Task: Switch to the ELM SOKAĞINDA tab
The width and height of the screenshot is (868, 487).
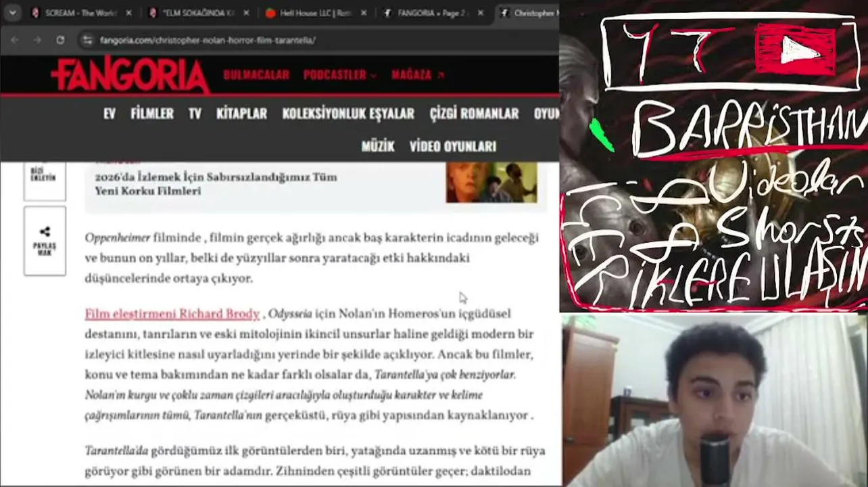Action: click(x=199, y=13)
